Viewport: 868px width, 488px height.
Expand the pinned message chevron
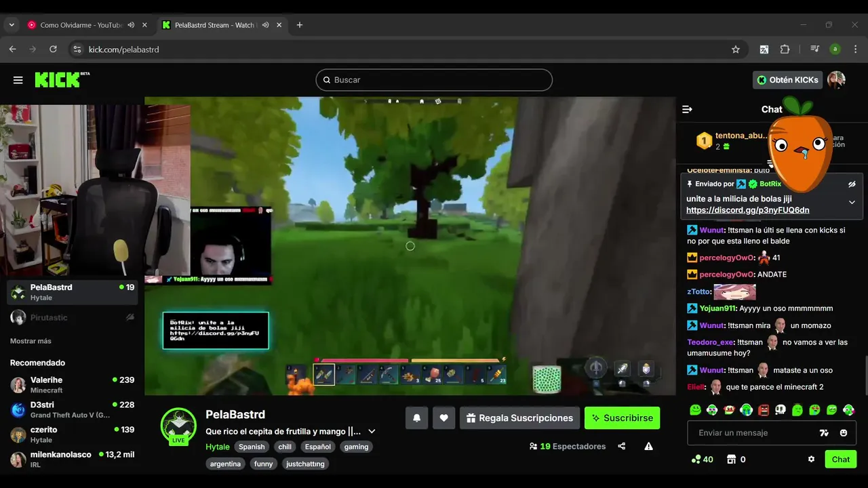point(852,202)
